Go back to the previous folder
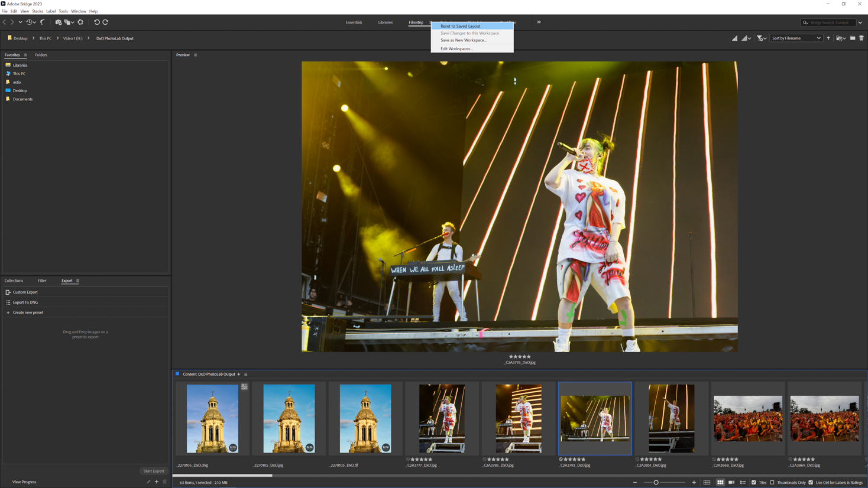This screenshot has width=868, height=488. click(5, 22)
